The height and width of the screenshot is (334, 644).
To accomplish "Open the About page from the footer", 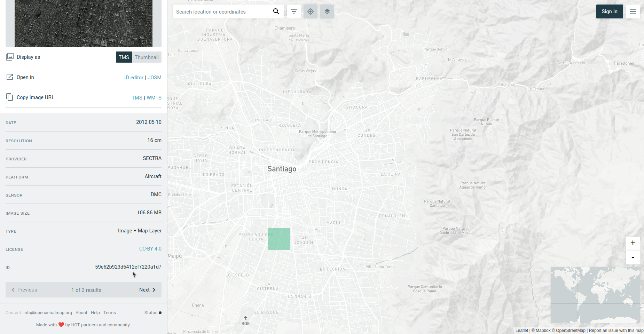I will 81,312.
